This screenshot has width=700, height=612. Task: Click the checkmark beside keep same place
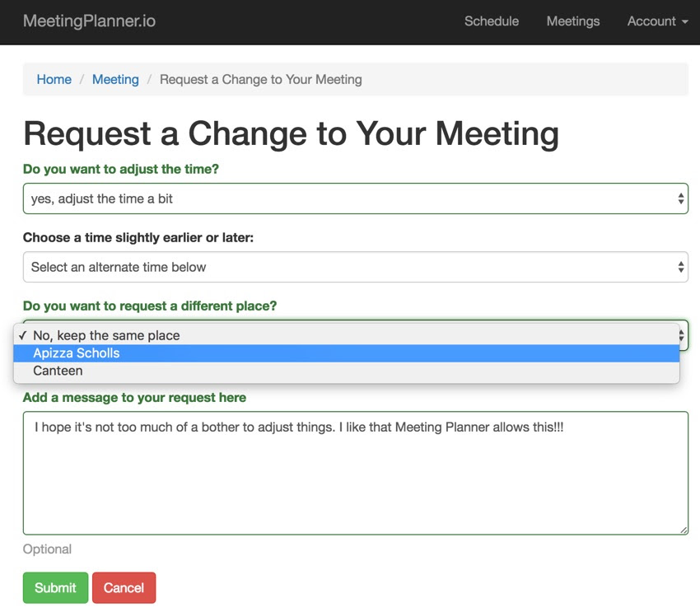[23, 335]
